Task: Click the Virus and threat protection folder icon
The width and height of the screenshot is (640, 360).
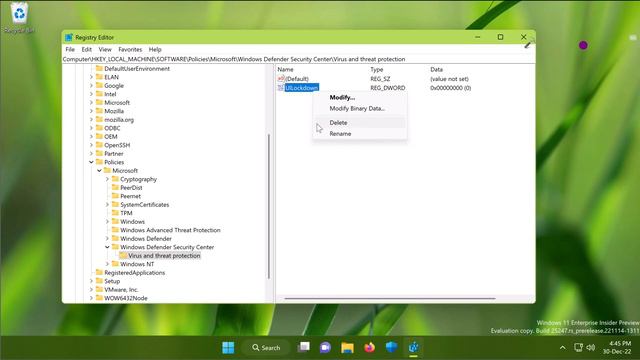Action: pyautogui.click(x=123, y=256)
